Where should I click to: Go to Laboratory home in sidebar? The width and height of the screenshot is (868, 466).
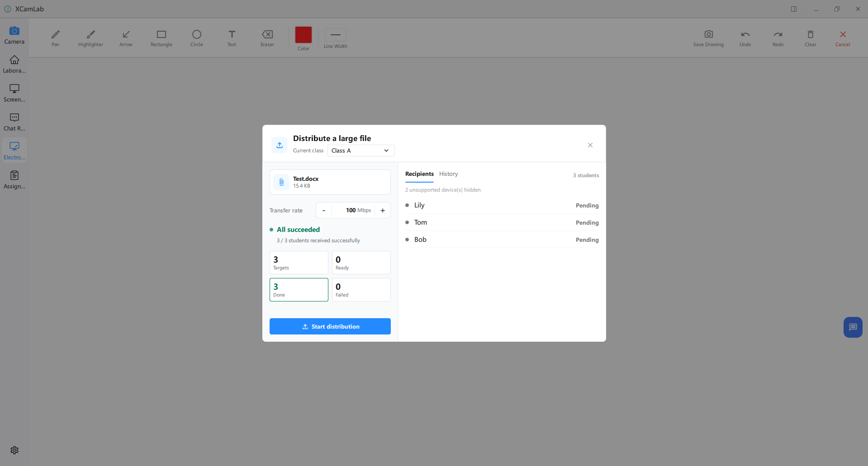pos(14,64)
